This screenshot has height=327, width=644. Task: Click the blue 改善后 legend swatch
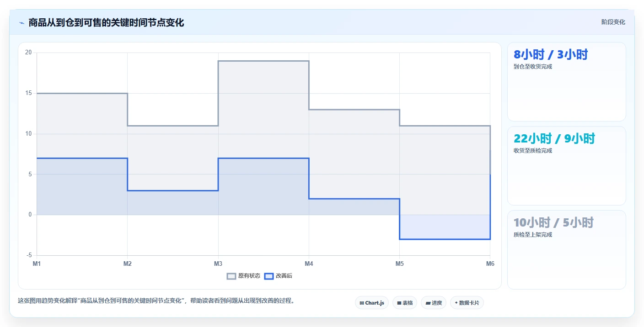coord(269,276)
